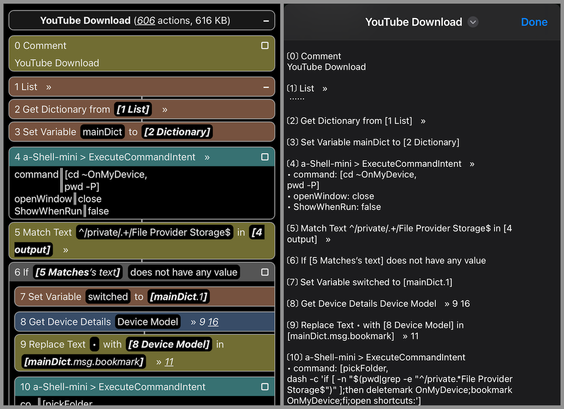Click 'openWindow: close' line in right panel

331,196
